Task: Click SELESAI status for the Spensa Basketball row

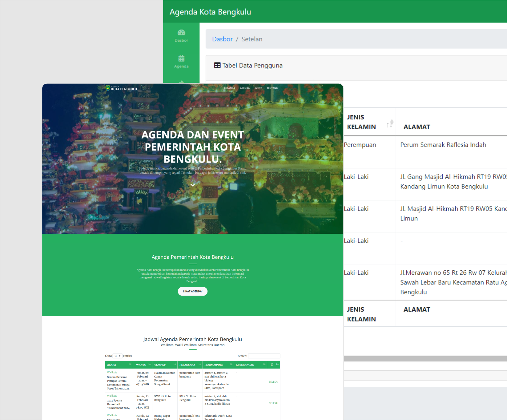Action: click(x=273, y=403)
